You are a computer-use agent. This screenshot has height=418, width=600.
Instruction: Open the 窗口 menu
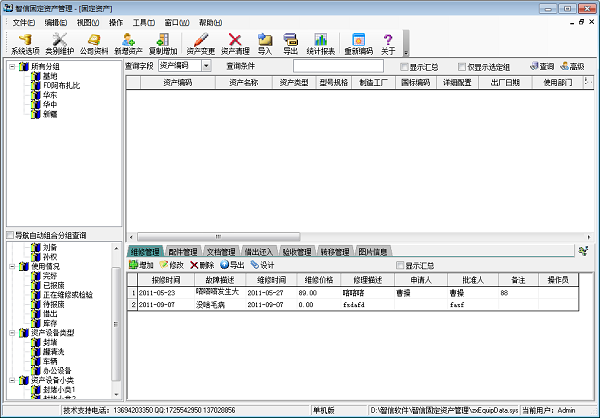[177, 23]
